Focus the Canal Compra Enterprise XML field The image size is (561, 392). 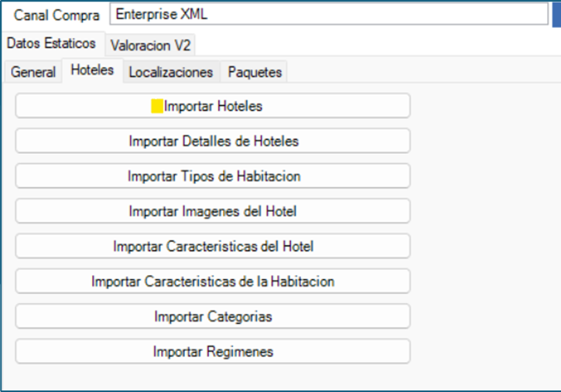pyautogui.click(x=329, y=14)
